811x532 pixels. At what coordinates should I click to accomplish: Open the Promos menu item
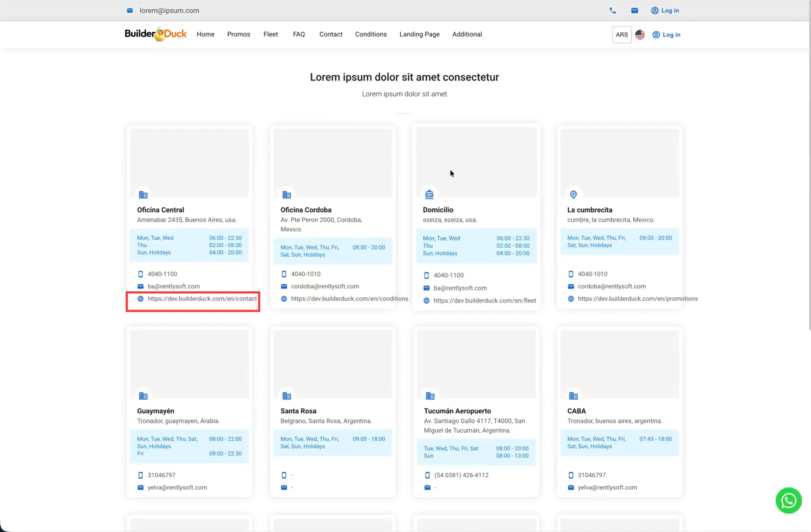point(239,34)
